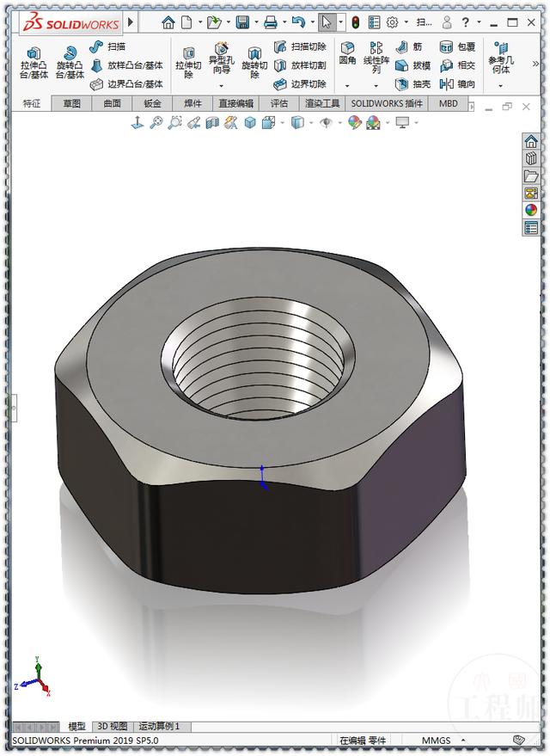Image resolution: width=550 pixels, height=756 pixels.
Task: Switch to the 曲面 (Surfaces) tab
Action: 113,104
